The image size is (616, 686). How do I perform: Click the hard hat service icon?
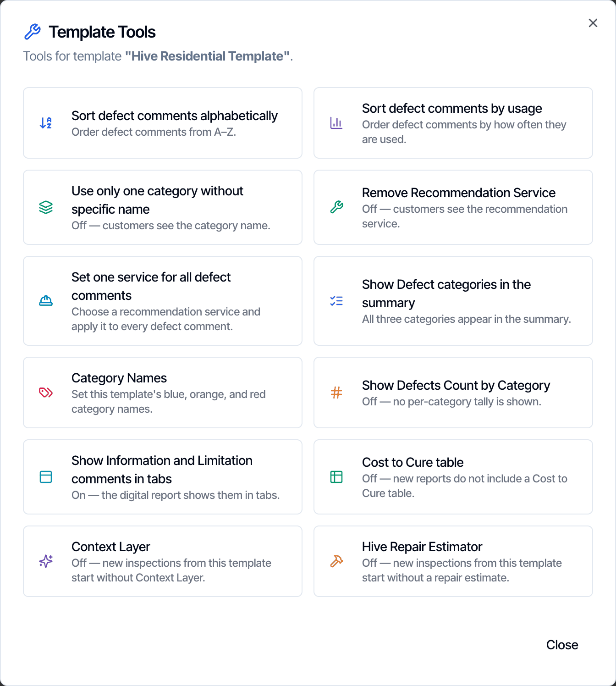[46, 301]
